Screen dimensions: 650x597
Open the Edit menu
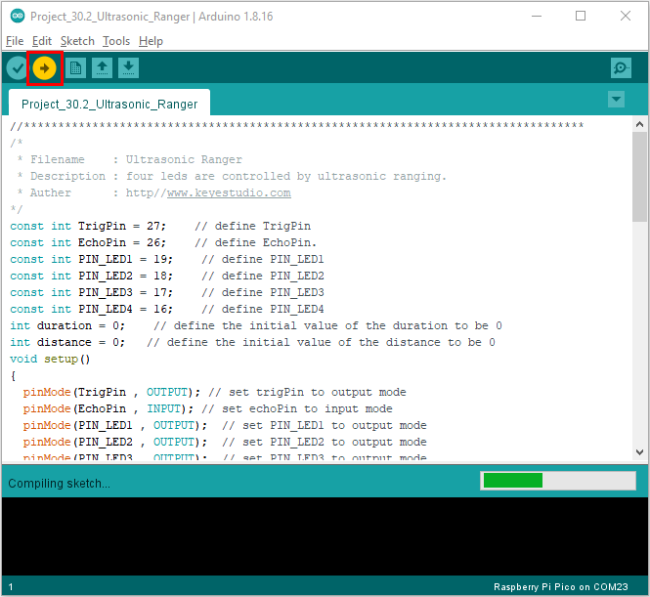coord(41,41)
